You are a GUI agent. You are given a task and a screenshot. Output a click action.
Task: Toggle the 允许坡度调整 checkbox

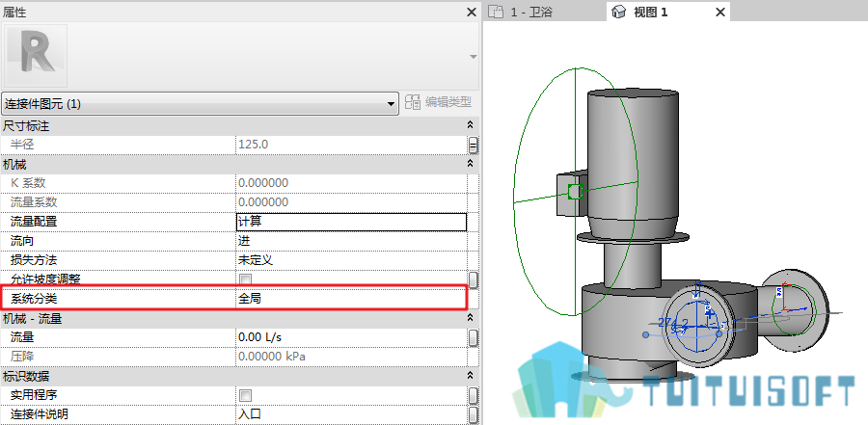[245, 279]
